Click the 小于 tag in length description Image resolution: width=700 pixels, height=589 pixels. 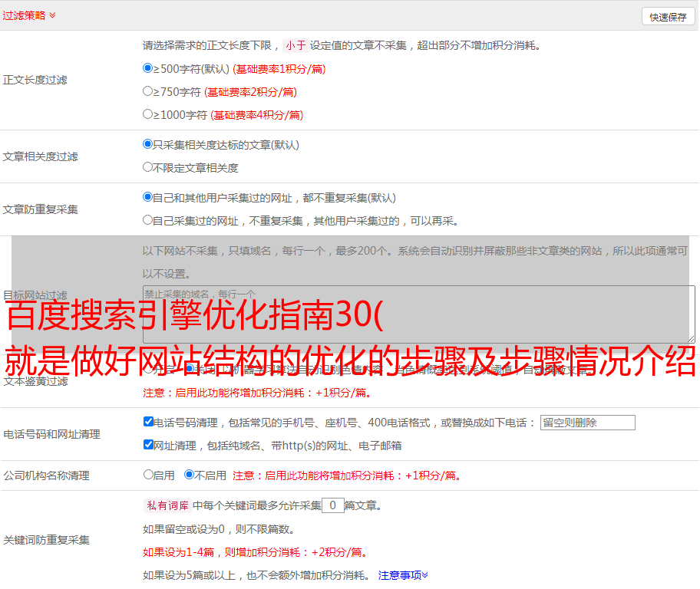pyautogui.click(x=296, y=45)
